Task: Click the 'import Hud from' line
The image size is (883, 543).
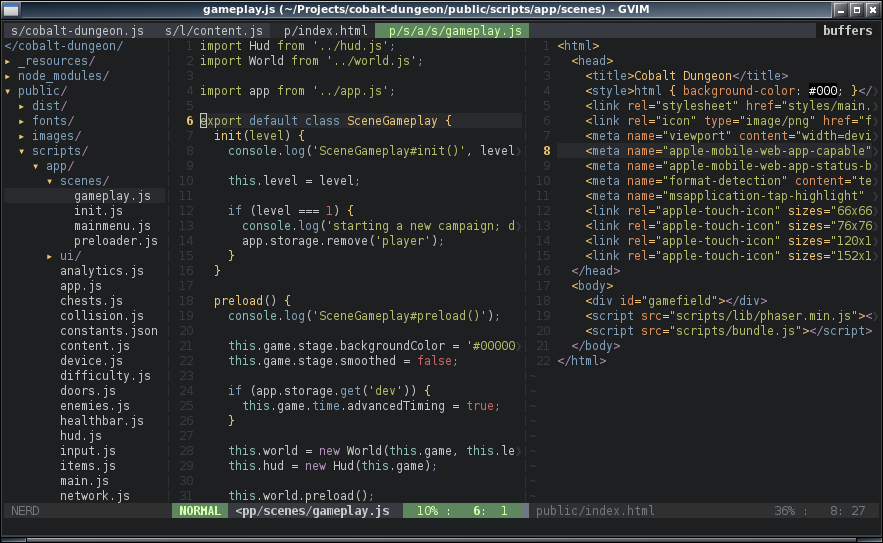Action: coord(297,46)
